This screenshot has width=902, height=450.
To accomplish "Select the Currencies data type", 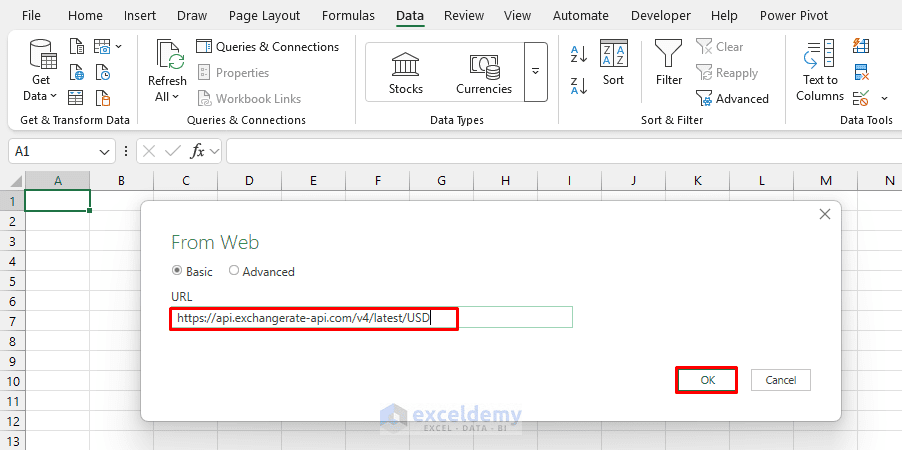I will [484, 73].
